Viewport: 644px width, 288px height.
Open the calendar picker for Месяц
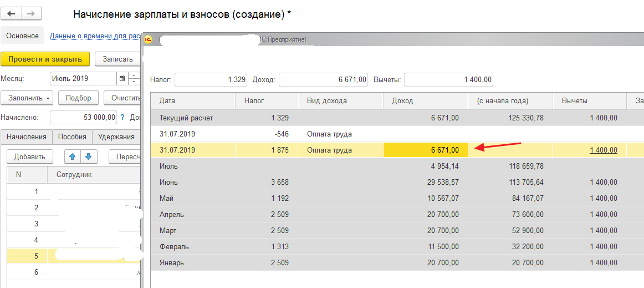coord(122,78)
